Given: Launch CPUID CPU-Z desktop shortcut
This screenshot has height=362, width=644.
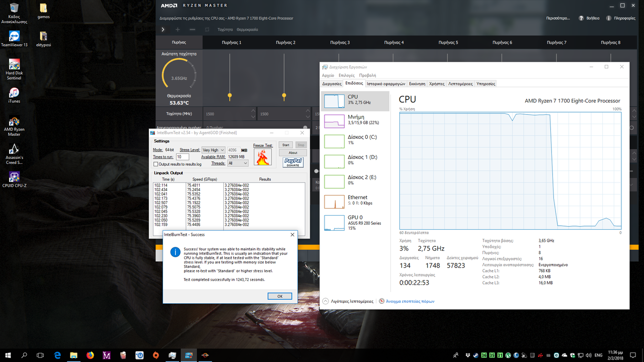Looking at the screenshot, I should 14,179.
